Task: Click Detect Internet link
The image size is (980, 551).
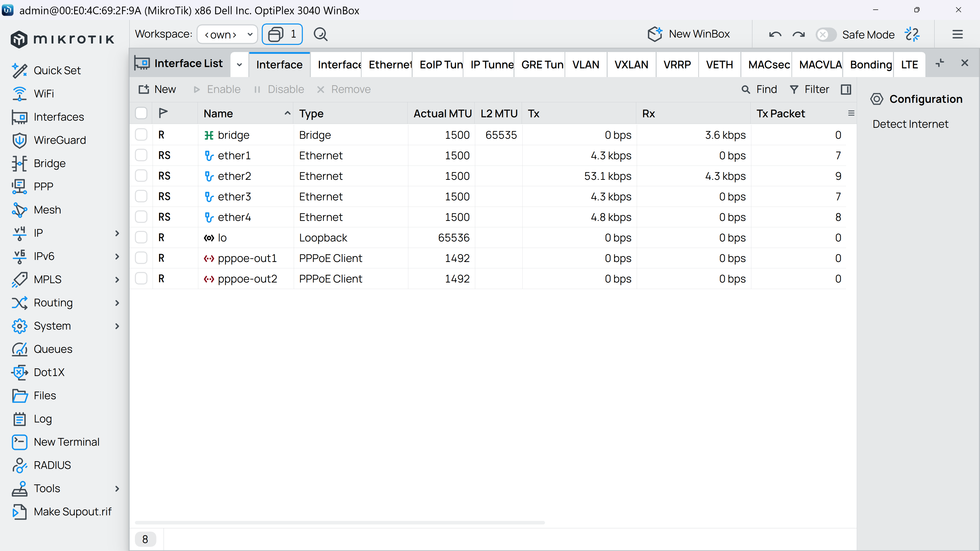Action: tap(910, 124)
